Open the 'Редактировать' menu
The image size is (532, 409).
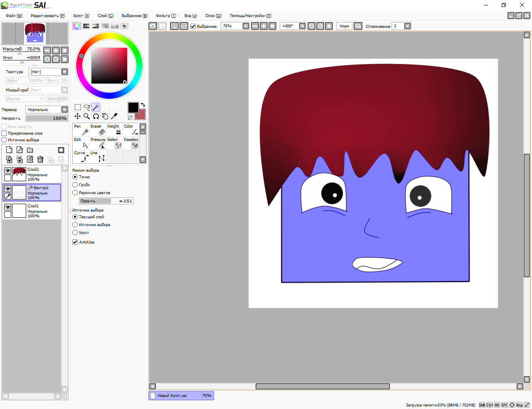48,16
